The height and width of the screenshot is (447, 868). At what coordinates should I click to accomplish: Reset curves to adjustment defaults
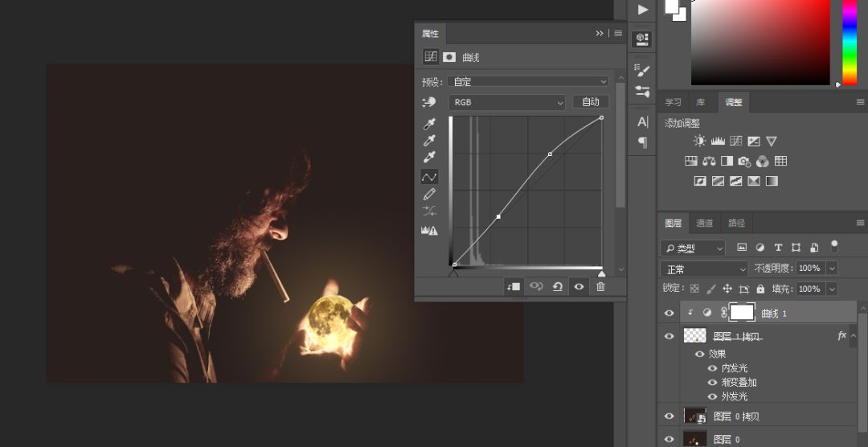558,286
